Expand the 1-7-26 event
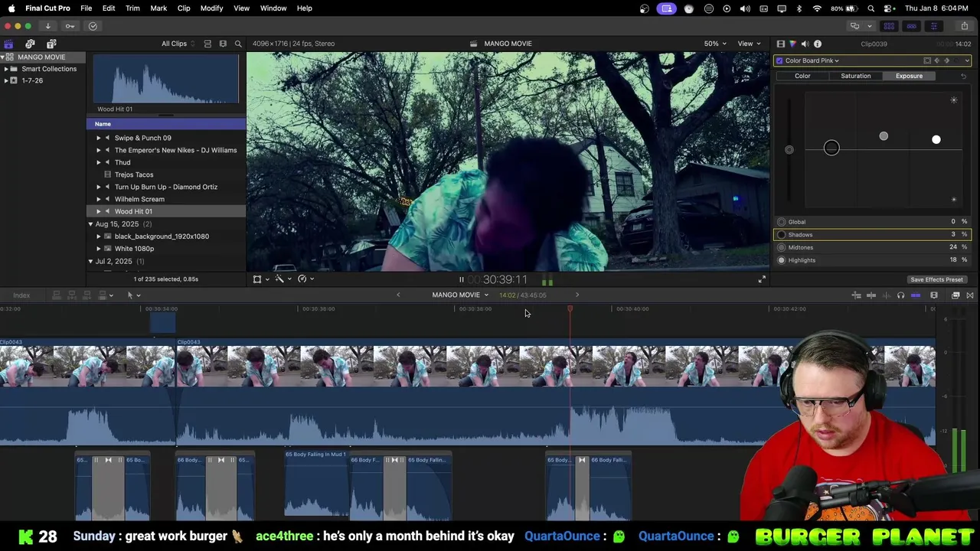Viewport: 980px width, 551px height. click(6, 80)
